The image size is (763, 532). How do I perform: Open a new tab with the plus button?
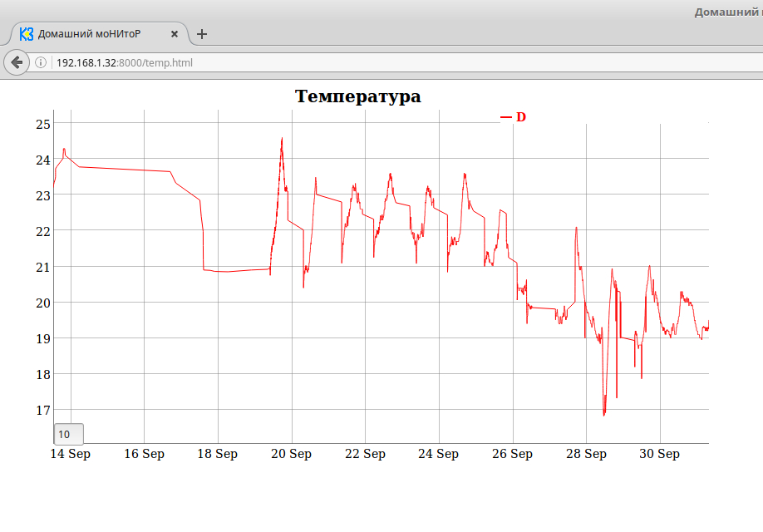tap(201, 34)
